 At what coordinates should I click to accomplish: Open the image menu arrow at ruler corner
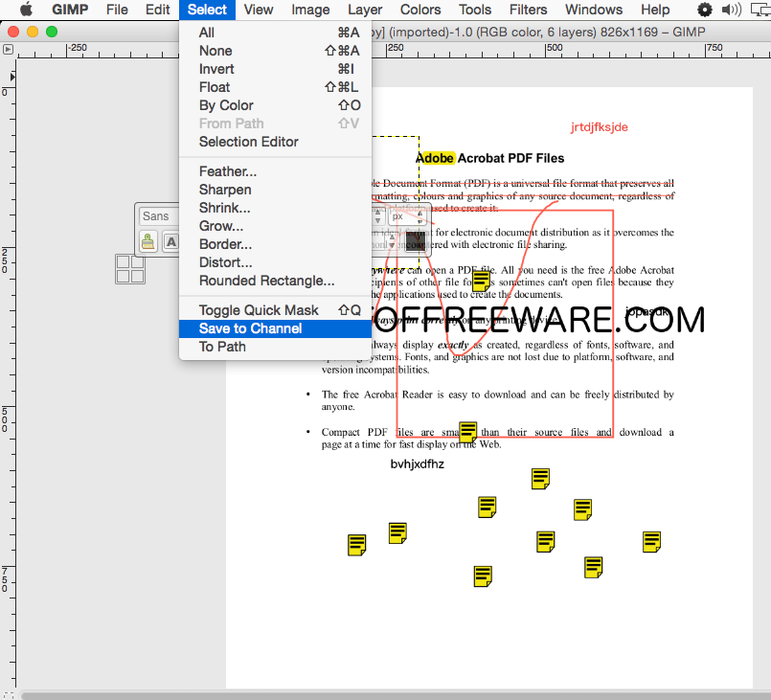(8, 49)
